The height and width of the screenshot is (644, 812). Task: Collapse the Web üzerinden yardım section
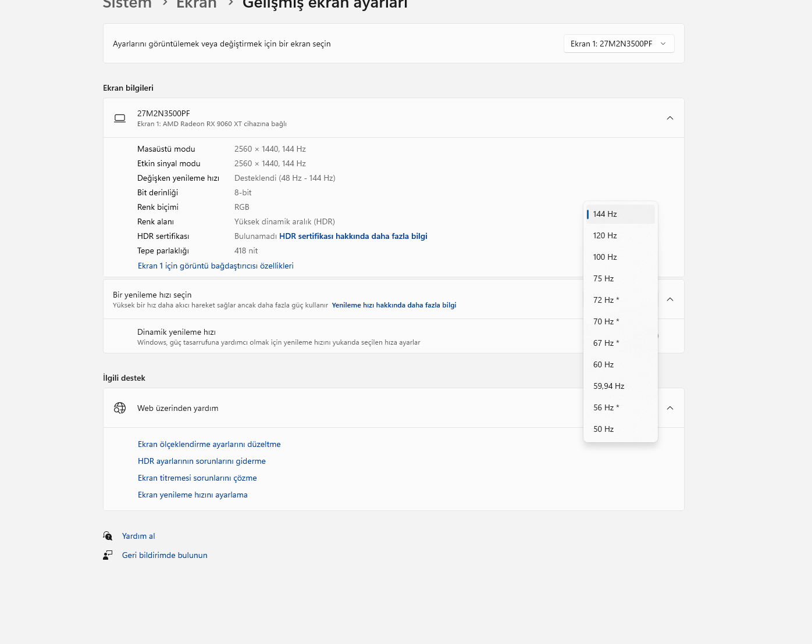(670, 408)
